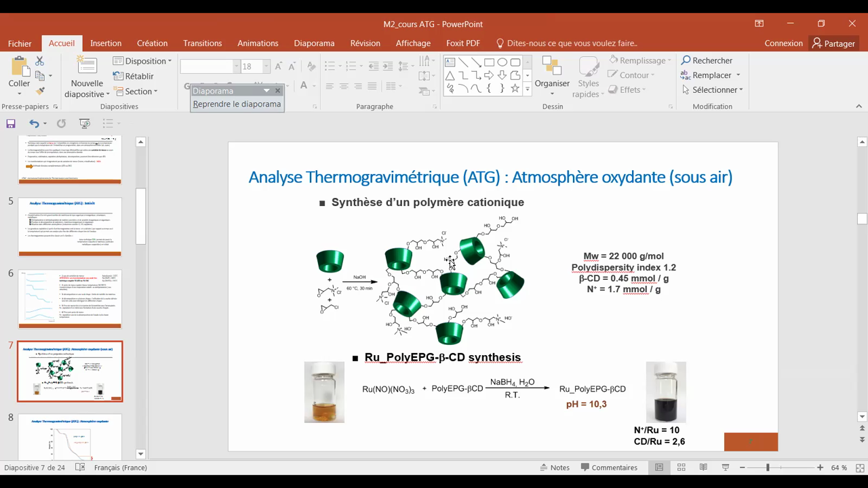Close the Diaporama floating panel

277,90
